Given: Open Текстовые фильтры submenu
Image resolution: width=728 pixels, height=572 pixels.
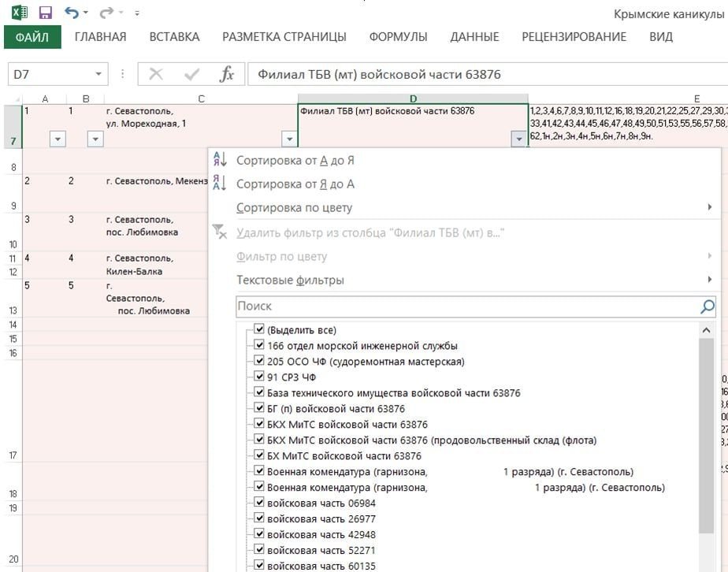Looking at the screenshot, I should point(290,280).
